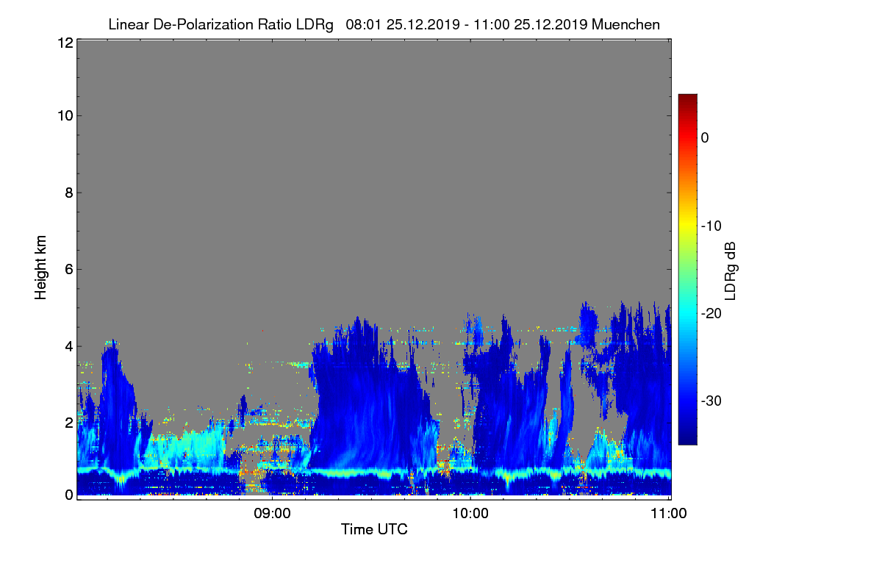Click the height tick label '10'
Image resolution: width=882 pixels, height=588 pixels.
click(64, 115)
